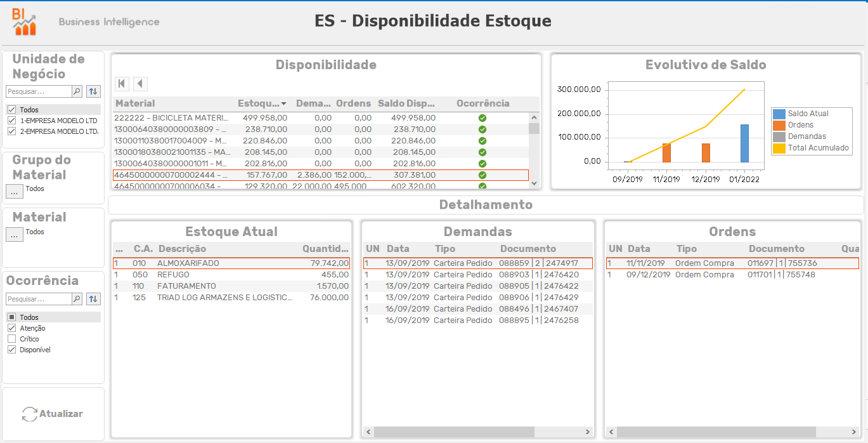The width and height of the screenshot is (868, 443).
Task: Sort Demandas by Data column header
Action: [x=398, y=249]
